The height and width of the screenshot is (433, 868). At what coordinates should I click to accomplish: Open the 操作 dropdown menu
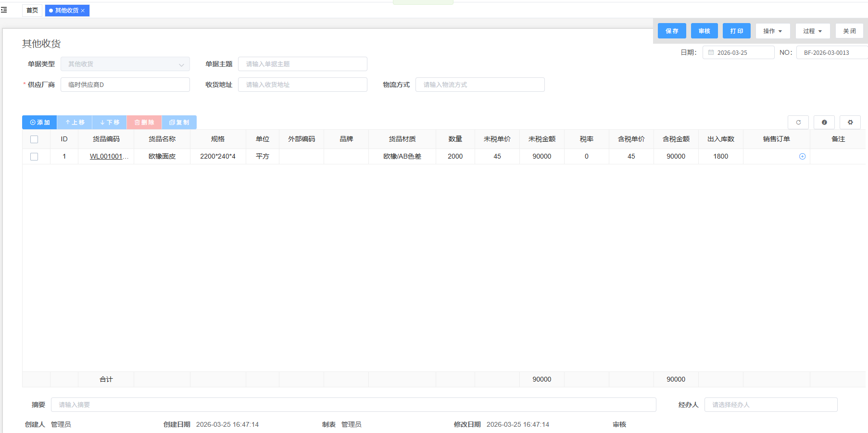click(772, 31)
